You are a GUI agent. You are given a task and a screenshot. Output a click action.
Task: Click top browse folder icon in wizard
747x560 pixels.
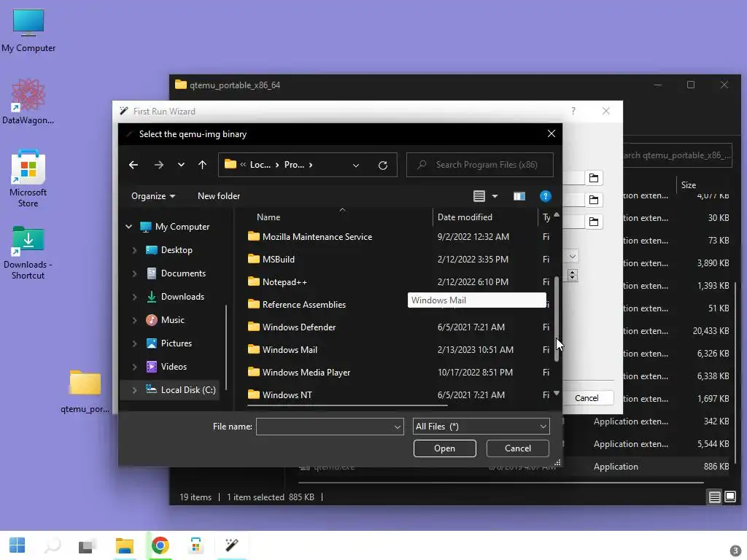click(x=594, y=178)
